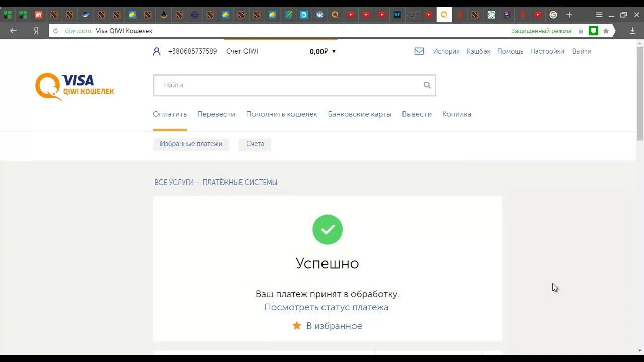Screen dimensions: 644x362
Task: Open the Вывести section
Action: 417,114
